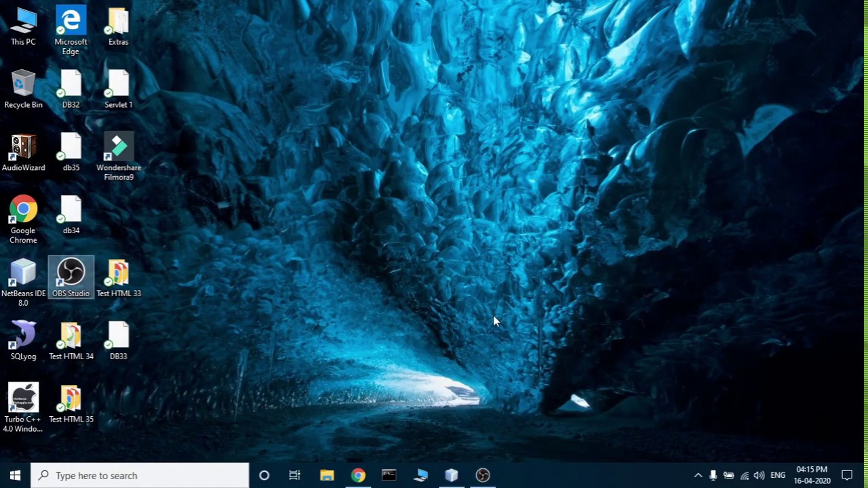
Task: Open the Wi-Fi network tray icon
Action: 745,475
